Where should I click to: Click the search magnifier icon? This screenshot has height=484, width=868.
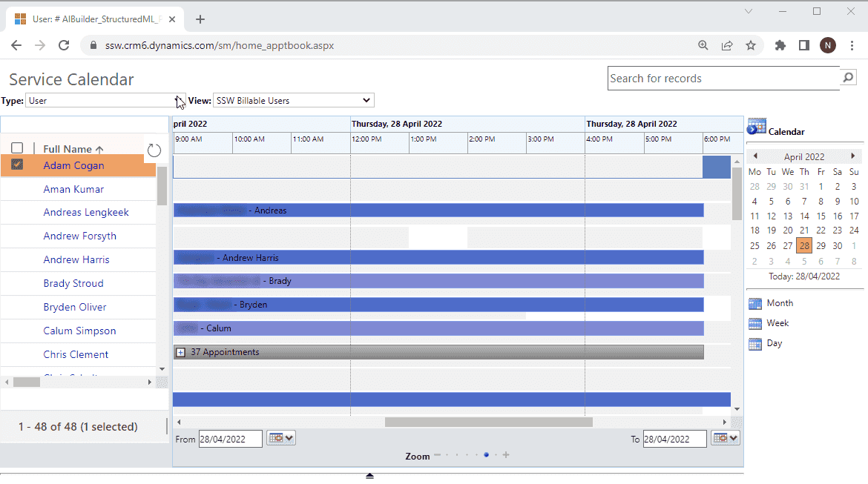tap(848, 77)
